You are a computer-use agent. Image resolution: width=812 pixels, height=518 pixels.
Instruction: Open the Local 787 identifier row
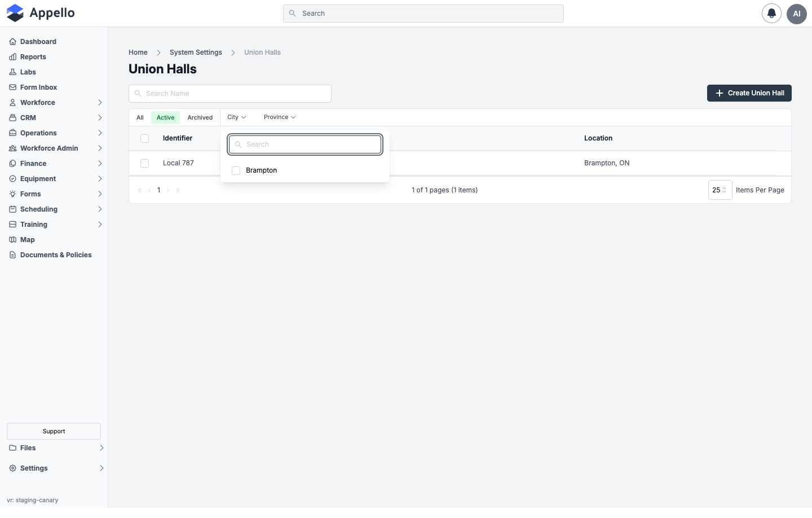pos(178,163)
